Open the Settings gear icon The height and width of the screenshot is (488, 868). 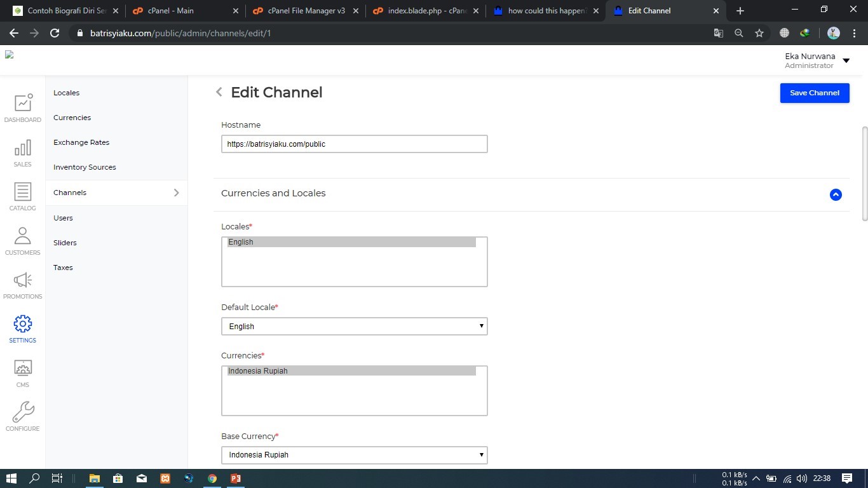coord(22,323)
